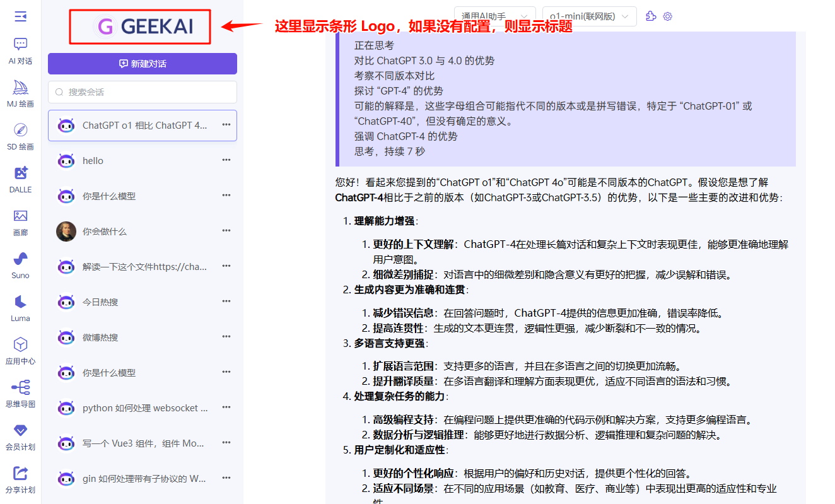
Task: Select the 'hello' conversation
Action: click(x=143, y=161)
